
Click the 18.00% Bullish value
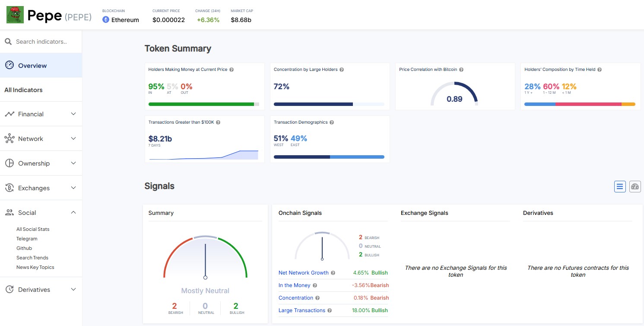click(370, 310)
